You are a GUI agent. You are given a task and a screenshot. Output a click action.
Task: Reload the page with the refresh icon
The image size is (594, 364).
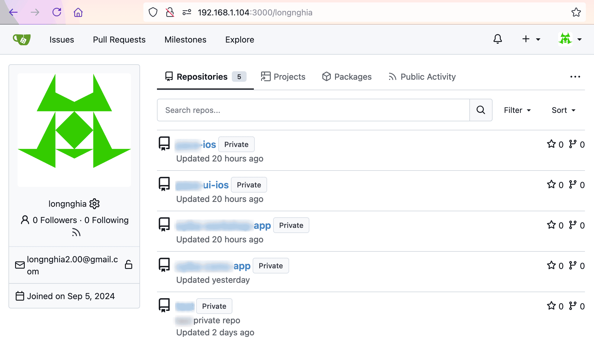pyautogui.click(x=57, y=12)
